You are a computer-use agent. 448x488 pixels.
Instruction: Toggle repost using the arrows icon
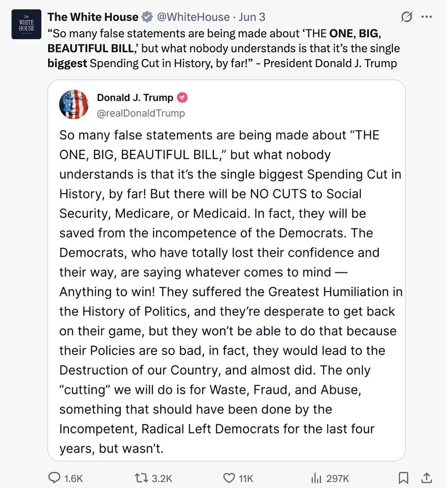pos(141,478)
